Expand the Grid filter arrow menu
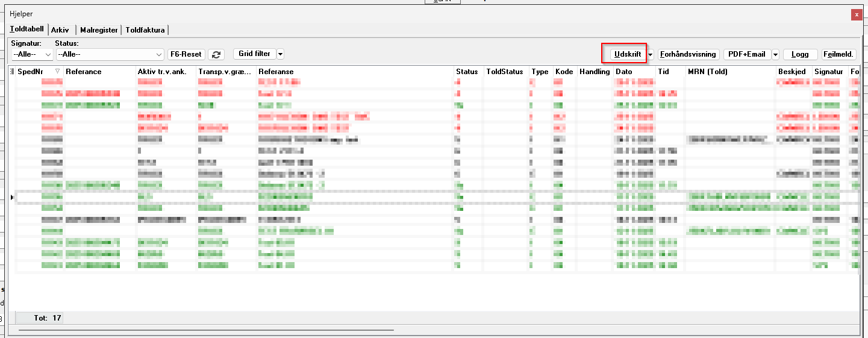This screenshot has height=338, width=868. [x=280, y=54]
